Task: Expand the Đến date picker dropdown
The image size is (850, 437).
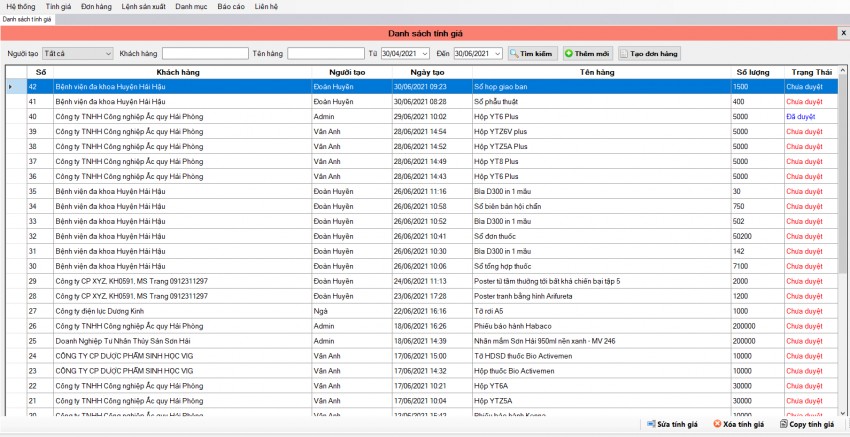Action: point(497,53)
